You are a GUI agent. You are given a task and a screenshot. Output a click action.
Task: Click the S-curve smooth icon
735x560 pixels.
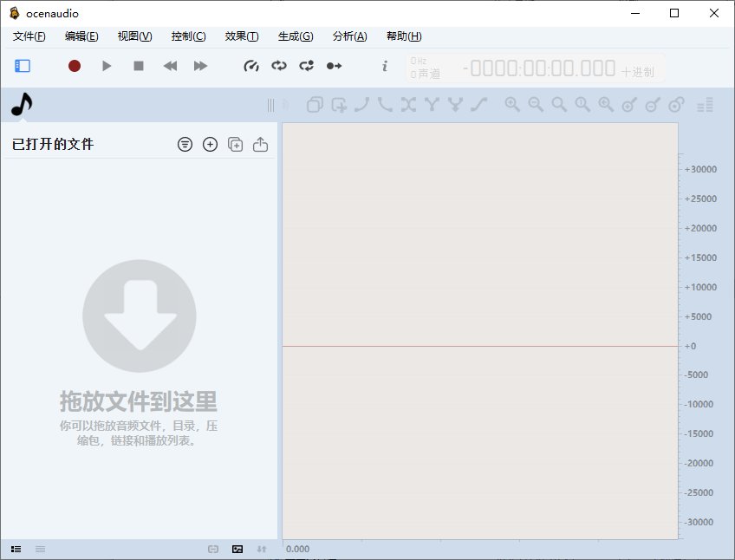coord(478,105)
